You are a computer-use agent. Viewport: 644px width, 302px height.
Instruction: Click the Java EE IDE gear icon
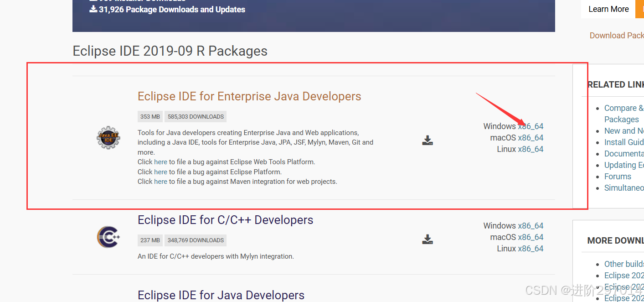point(108,138)
